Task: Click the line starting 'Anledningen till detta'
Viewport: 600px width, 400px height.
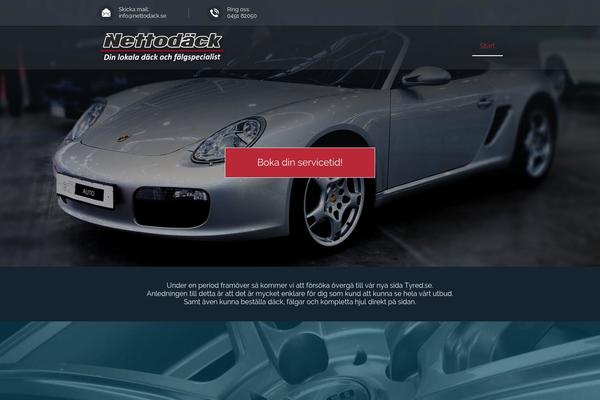Action: tap(300, 294)
